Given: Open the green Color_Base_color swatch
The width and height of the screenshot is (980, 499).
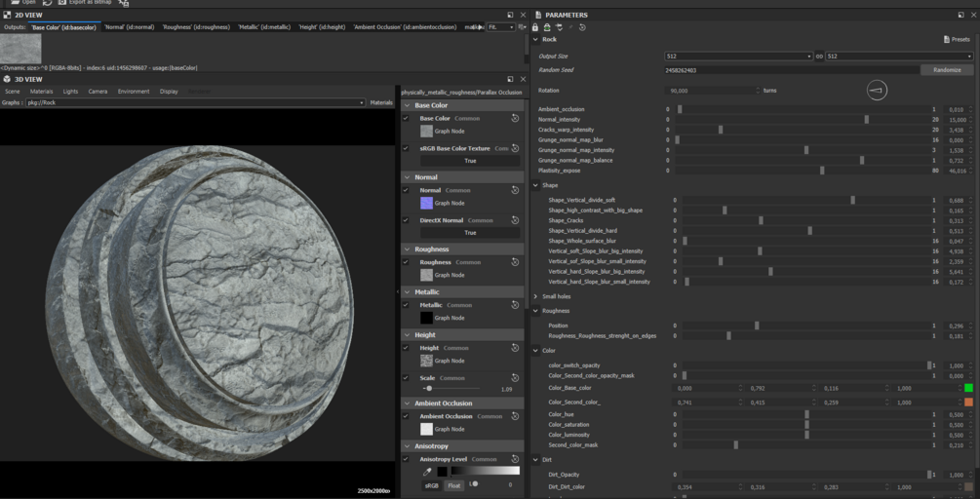Looking at the screenshot, I should [x=968, y=388].
